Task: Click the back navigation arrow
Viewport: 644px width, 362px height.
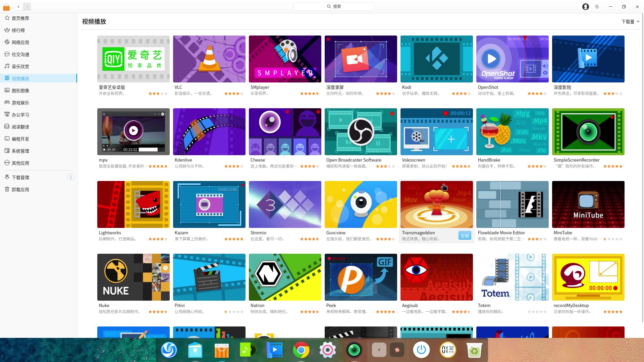Action: (x=18, y=6)
